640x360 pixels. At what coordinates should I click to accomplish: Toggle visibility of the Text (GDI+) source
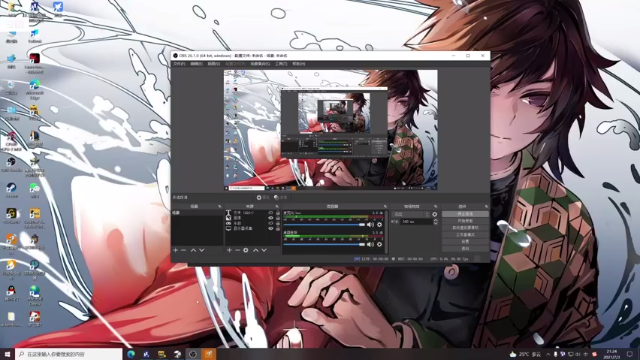[x=270, y=213]
